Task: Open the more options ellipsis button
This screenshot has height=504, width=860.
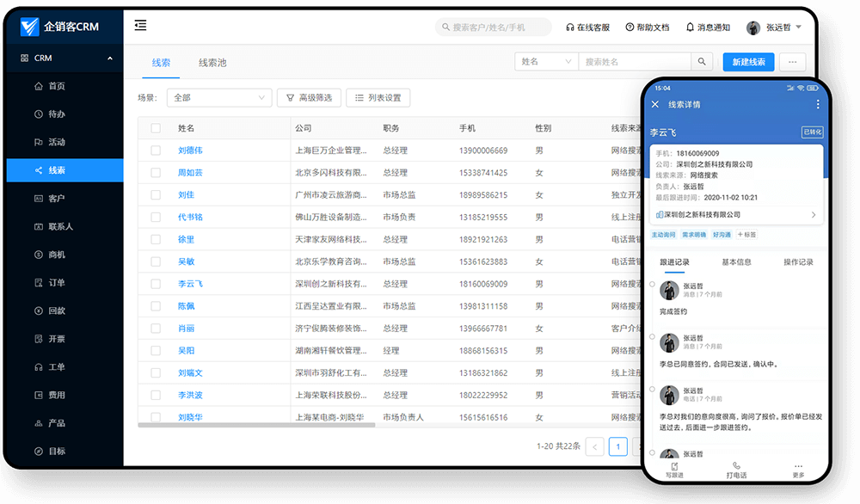Action: (x=793, y=62)
